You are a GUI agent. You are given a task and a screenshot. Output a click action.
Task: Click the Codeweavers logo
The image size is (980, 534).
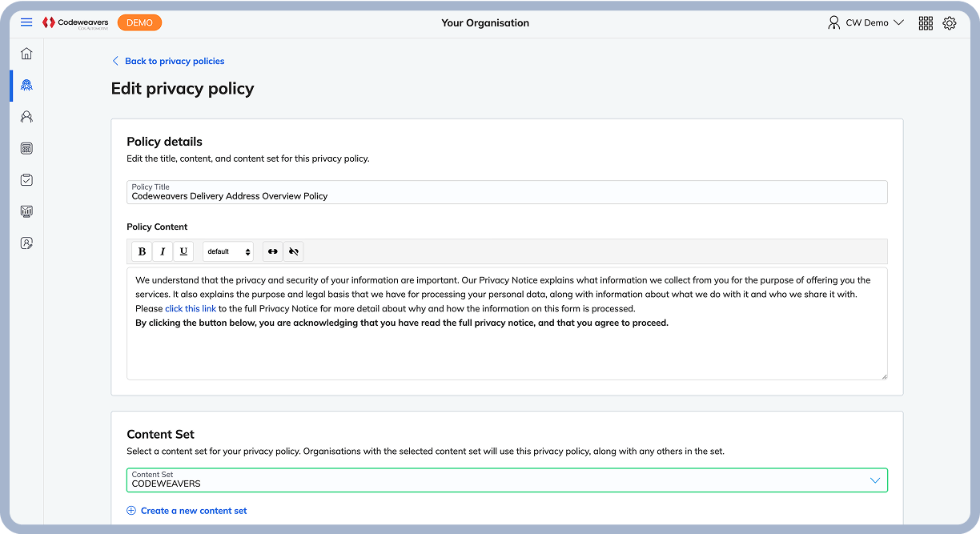tap(75, 22)
